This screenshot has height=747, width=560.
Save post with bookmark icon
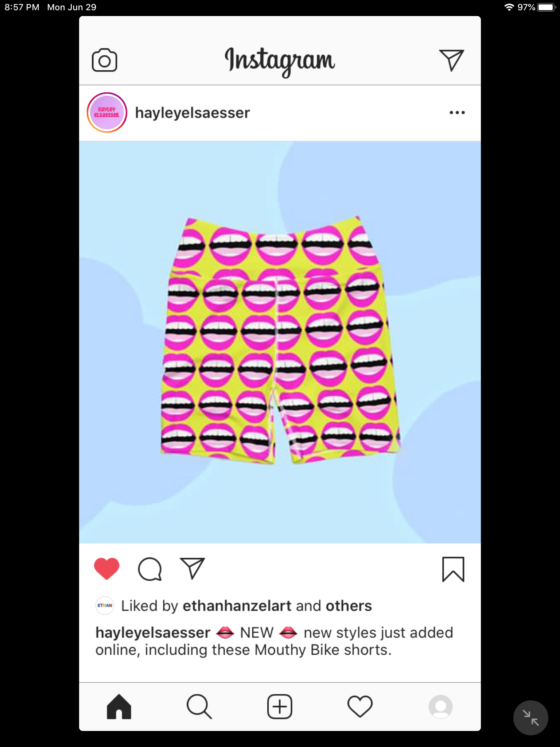point(453,569)
